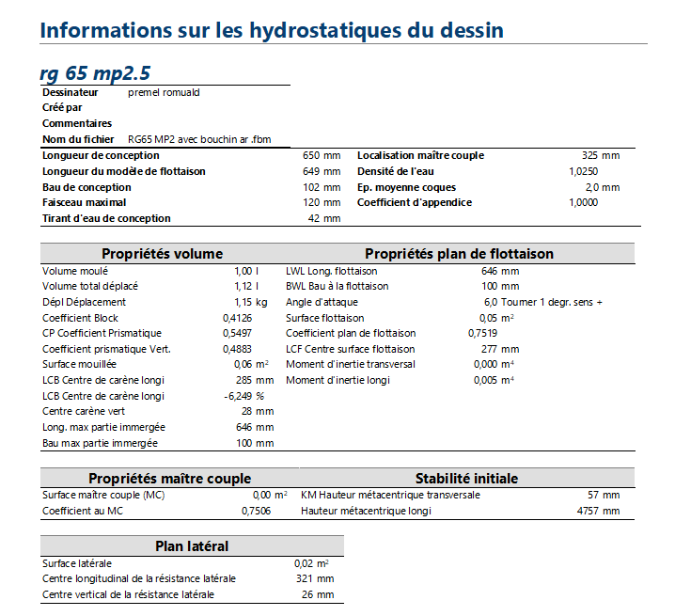Click 'Coefficient prismatique Vert.' value 0,4883
675x616 pixels.
(237, 349)
